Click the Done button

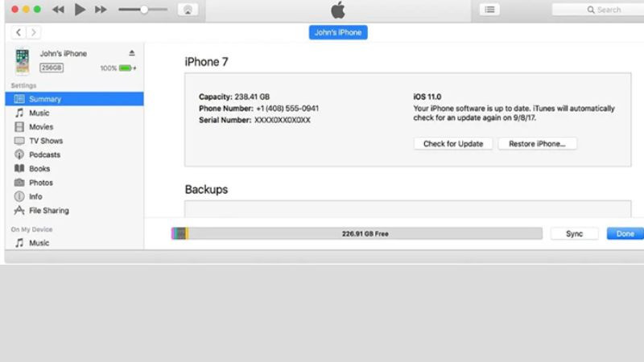[625, 233]
